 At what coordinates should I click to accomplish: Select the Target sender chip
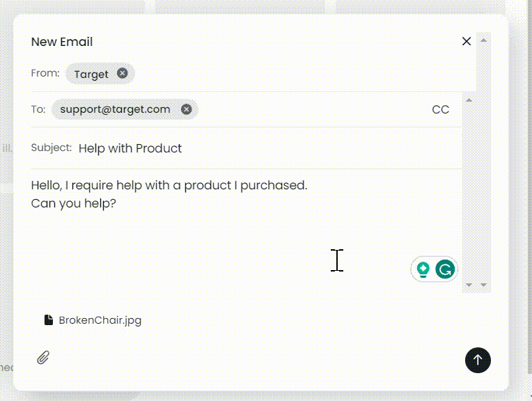pyautogui.click(x=91, y=74)
